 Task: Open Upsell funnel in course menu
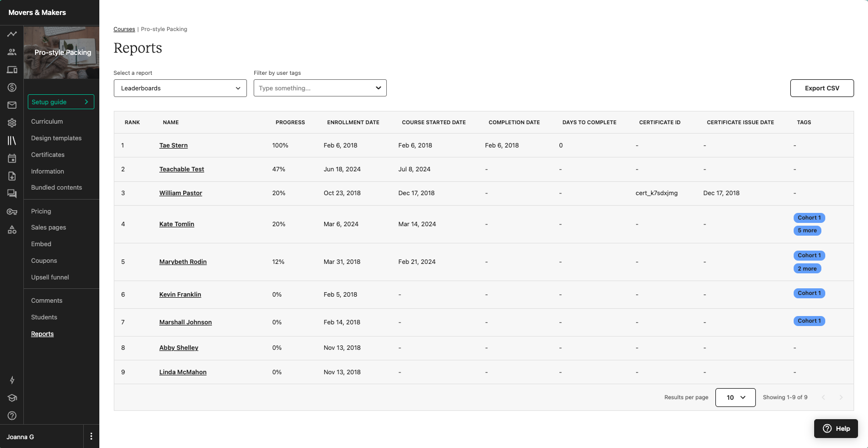click(x=50, y=277)
